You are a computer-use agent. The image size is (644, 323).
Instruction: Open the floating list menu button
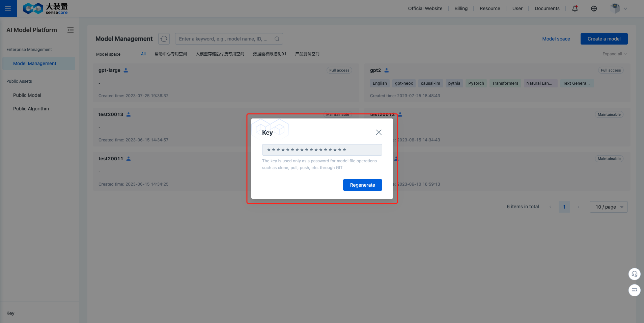pos(635,290)
